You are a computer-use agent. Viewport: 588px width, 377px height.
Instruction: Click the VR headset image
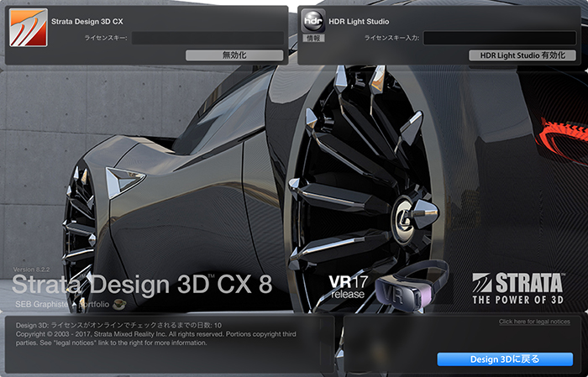[412, 286]
